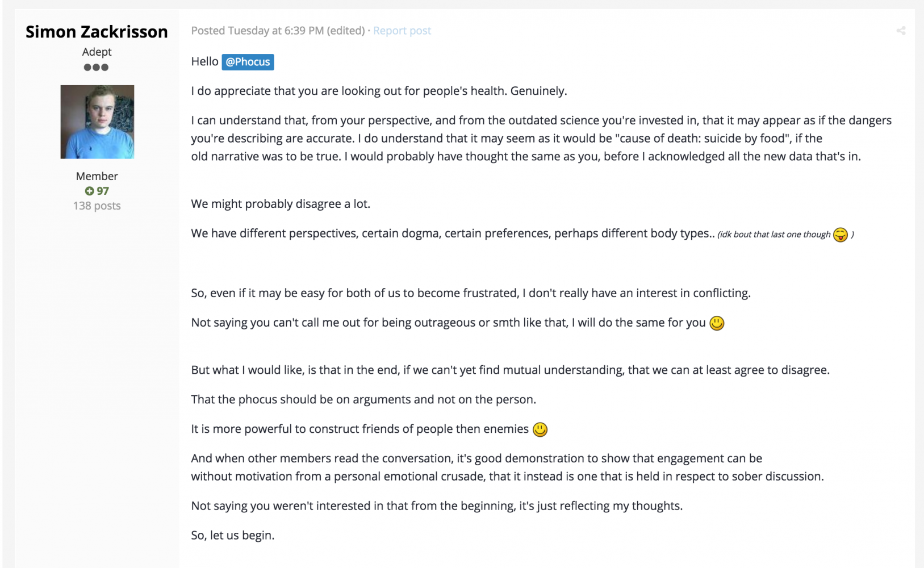This screenshot has width=924, height=568.
Task: Click the Adept rank title
Action: click(97, 52)
